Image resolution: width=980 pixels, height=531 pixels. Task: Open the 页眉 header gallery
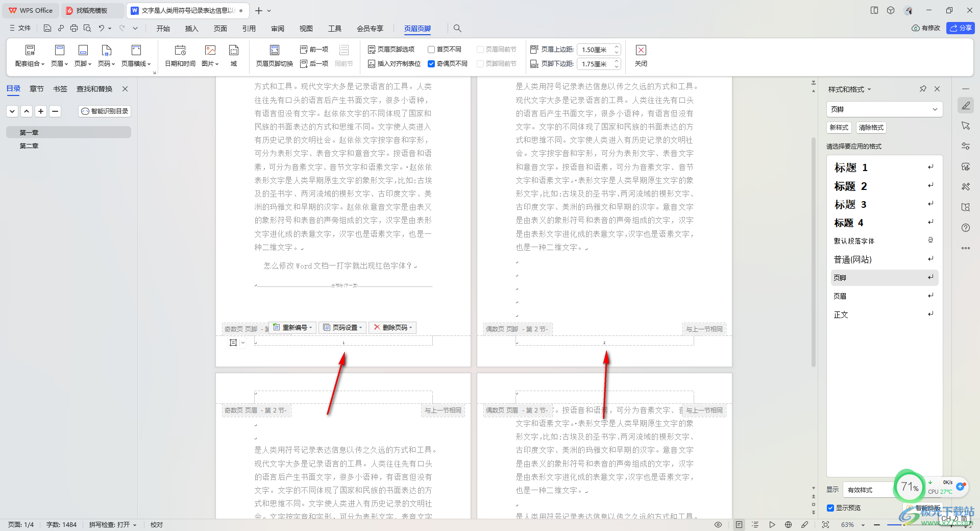[x=59, y=56]
